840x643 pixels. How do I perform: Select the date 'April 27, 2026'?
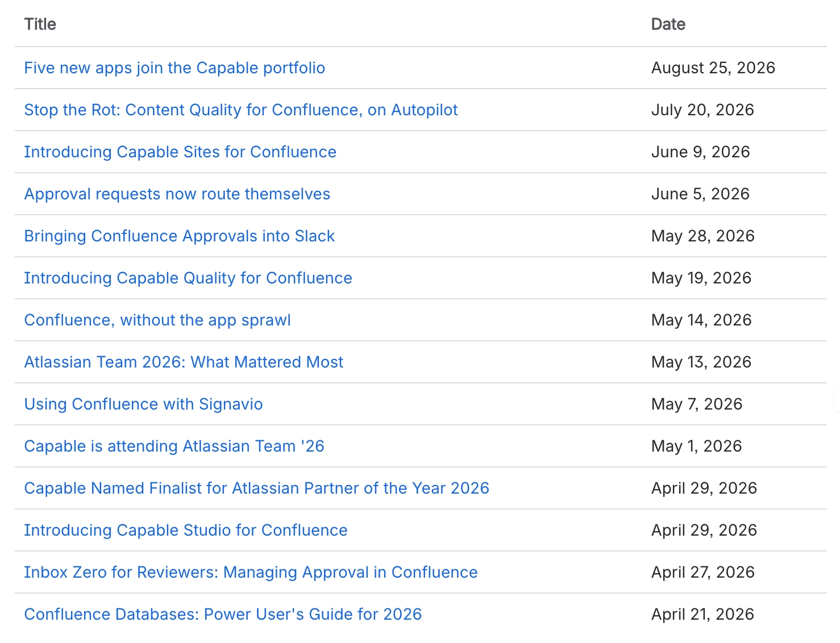(x=703, y=573)
